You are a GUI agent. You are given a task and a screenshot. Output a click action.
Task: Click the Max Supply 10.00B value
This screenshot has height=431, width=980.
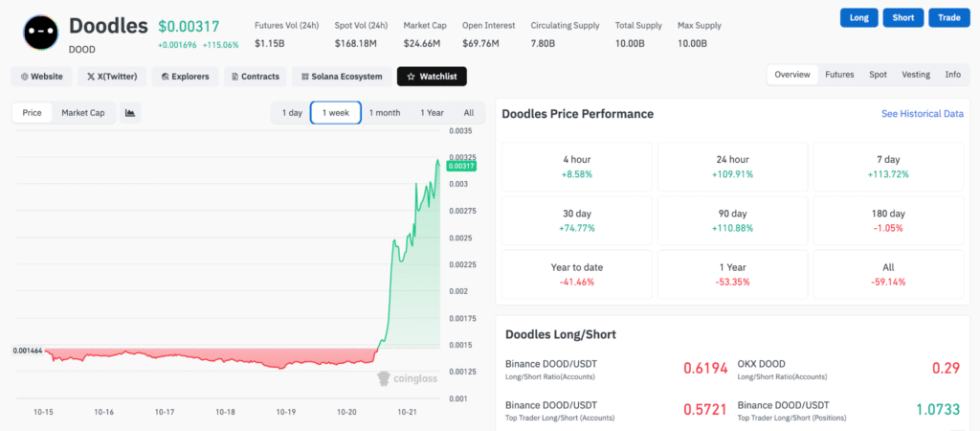click(x=693, y=43)
